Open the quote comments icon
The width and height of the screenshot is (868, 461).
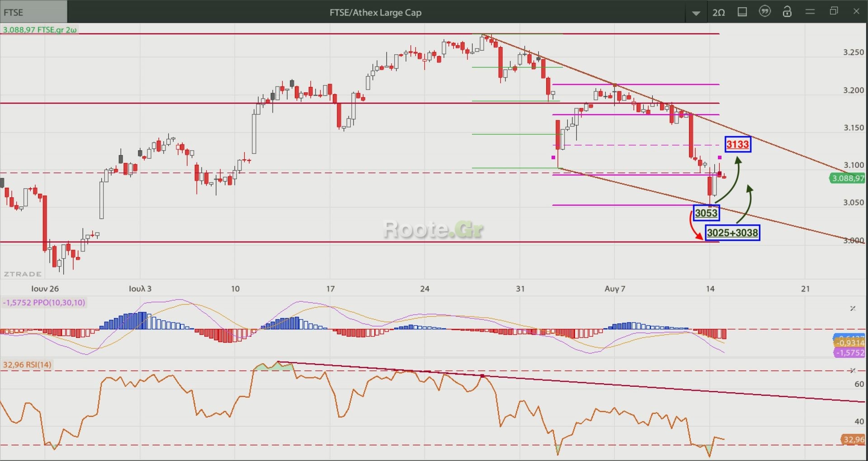coord(765,12)
